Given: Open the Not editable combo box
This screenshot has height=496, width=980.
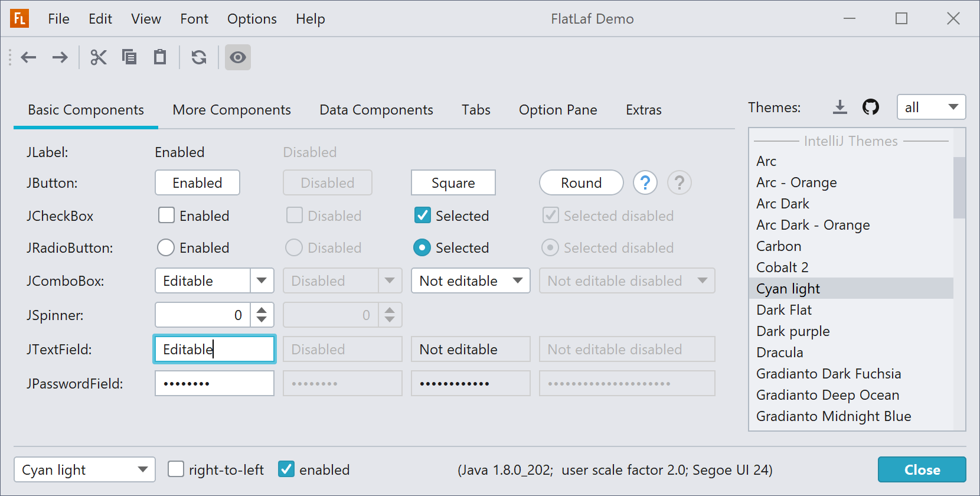Looking at the screenshot, I should 471,281.
